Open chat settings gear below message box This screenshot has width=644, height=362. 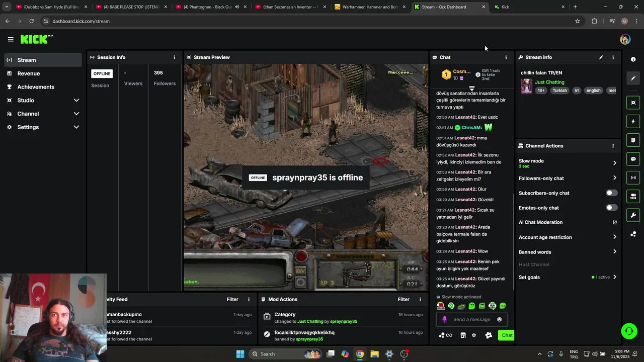click(473, 335)
